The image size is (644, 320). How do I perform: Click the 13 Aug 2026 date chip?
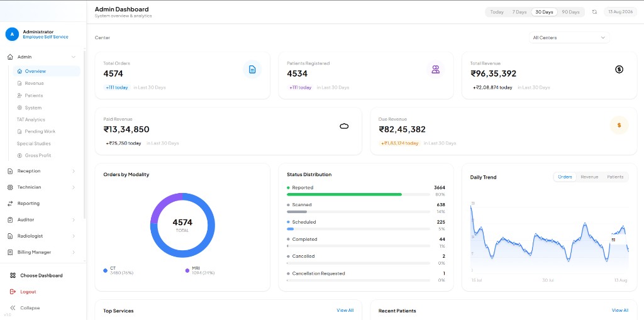pyautogui.click(x=620, y=12)
